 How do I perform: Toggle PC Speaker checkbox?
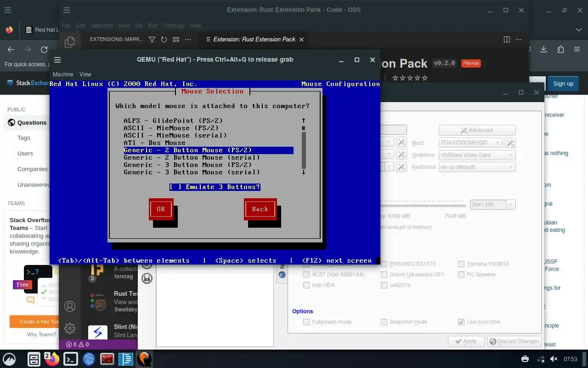[x=461, y=275]
